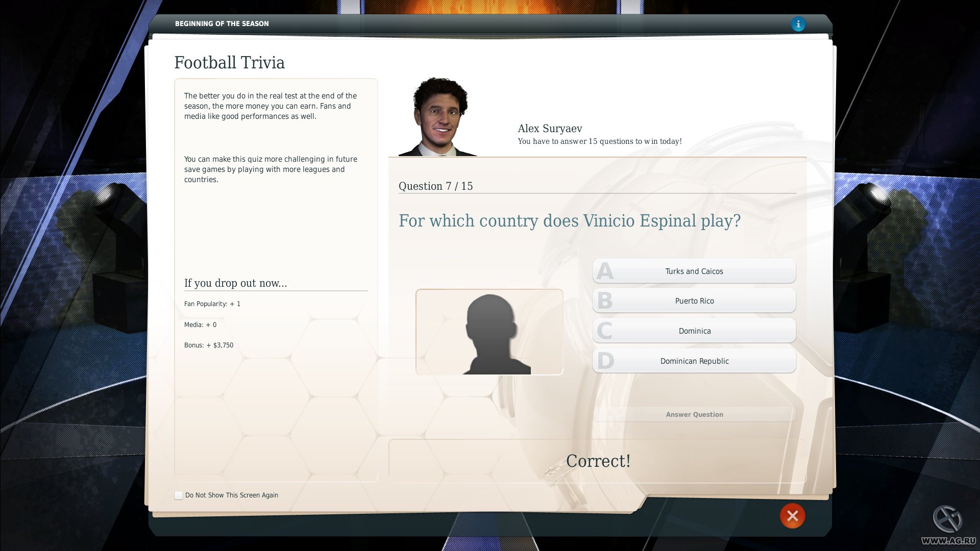Image resolution: width=980 pixels, height=551 pixels.
Task: Select answer D Dominican Republic
Action: pyautogui.click(x=694, y=361)
